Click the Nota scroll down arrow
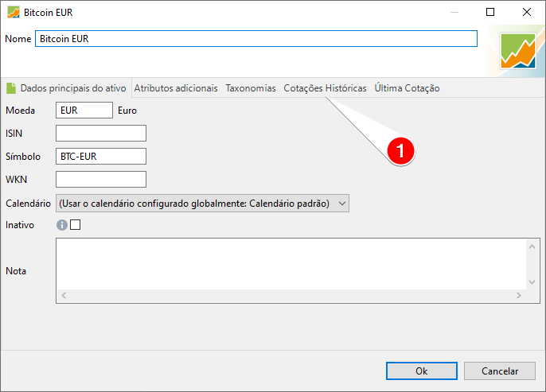Screen dimensions: 546x392 tap(532, 281)
